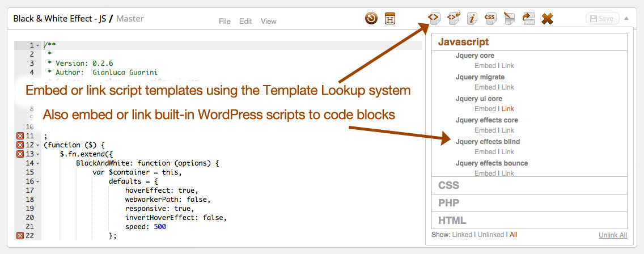Click the revision history clock icon
Image resolution: width=644 pixels, height=254 pixels.
coord(371,19)
